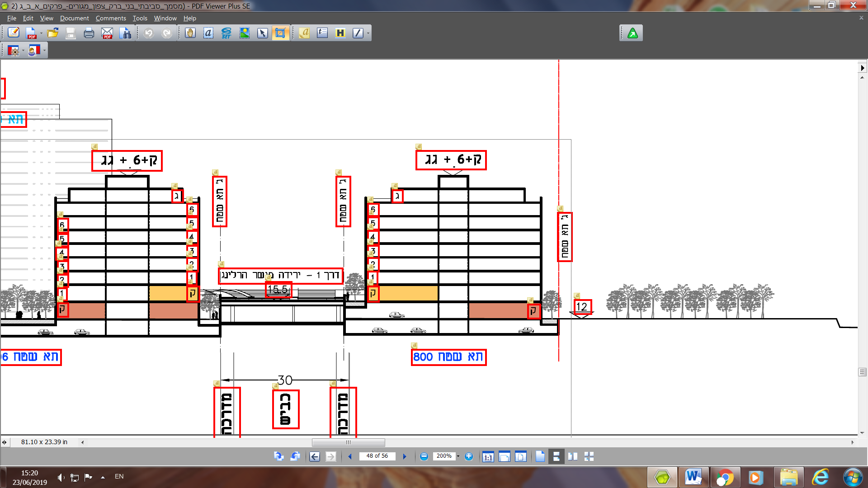Choose the arrow Select tool

coord(263,33)
